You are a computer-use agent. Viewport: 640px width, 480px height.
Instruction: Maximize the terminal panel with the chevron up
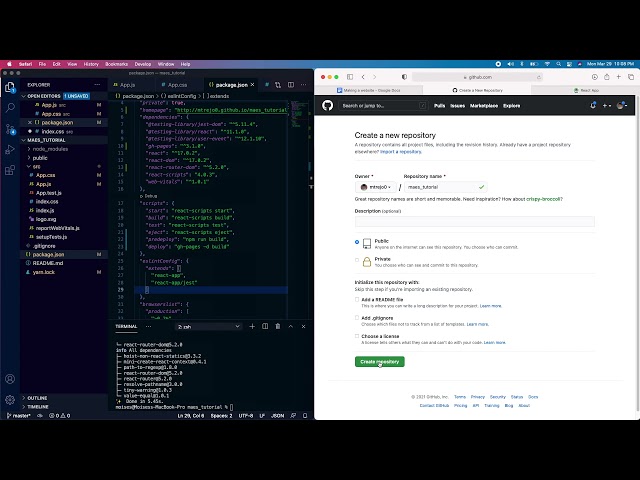[291, 327]
